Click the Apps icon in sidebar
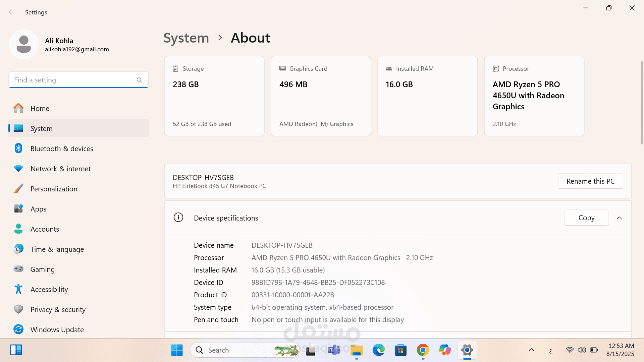This screenshot has width=644, height=362. click(x=18, y=208)
